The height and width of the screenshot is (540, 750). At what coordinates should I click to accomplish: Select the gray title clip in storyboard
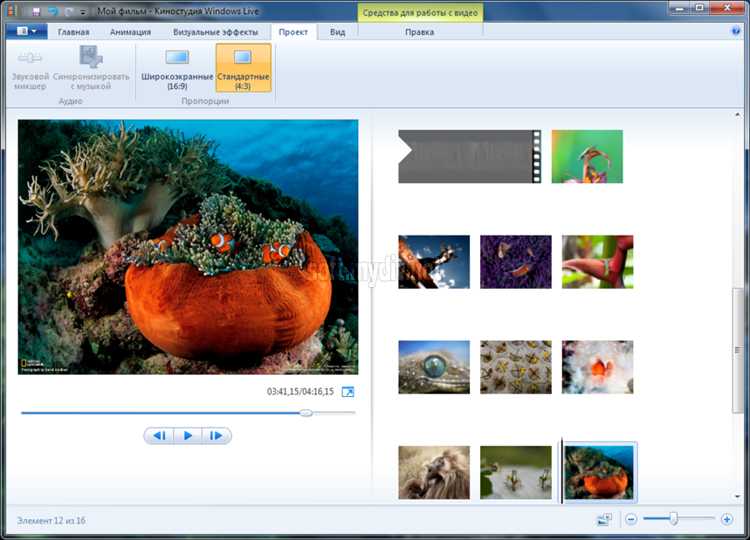470,156
